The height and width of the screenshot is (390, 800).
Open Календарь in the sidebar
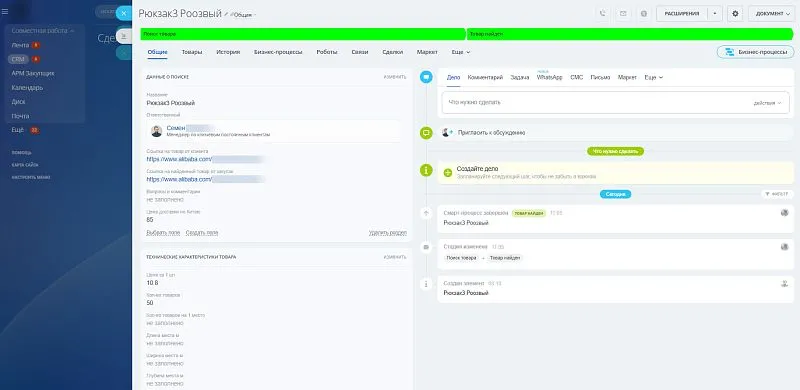[x=27, y=88]
